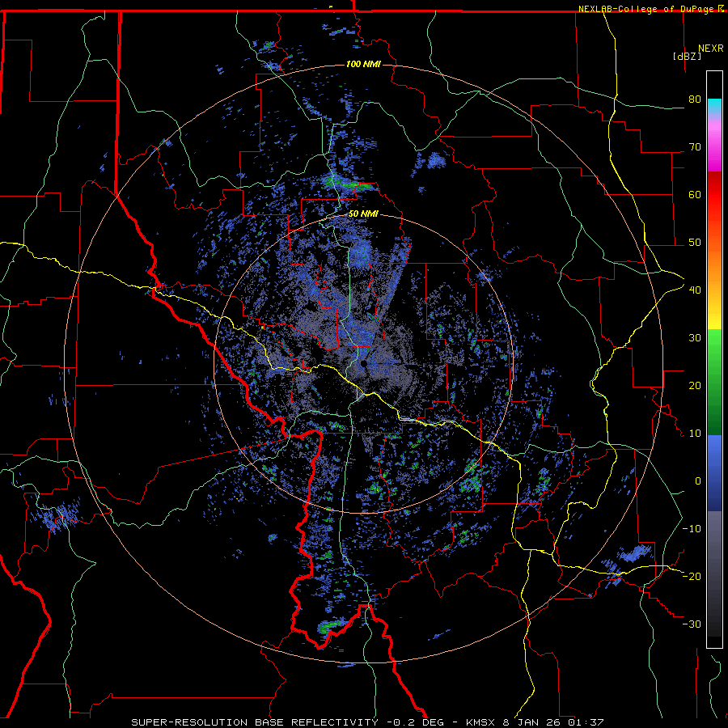Image resolution: width=728 pixels, height=728 pixels.
Task: Click the 50 NMI range ring label
Action: tap(363, 214)
